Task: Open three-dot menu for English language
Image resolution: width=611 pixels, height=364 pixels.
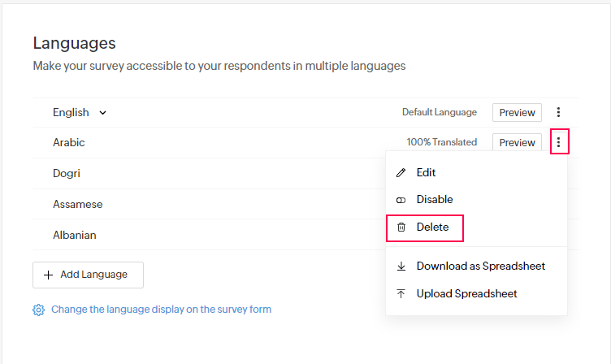Action: pos(558,113)
